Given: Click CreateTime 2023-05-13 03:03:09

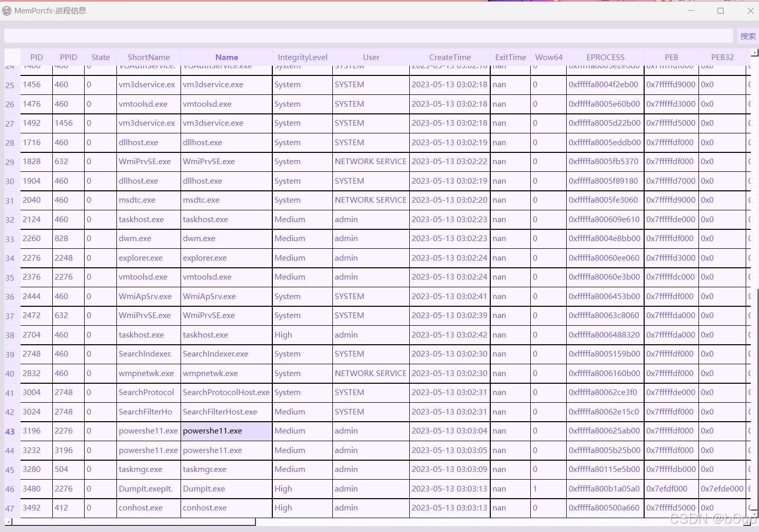Looking at the screenshot, I should pos(450,469).
